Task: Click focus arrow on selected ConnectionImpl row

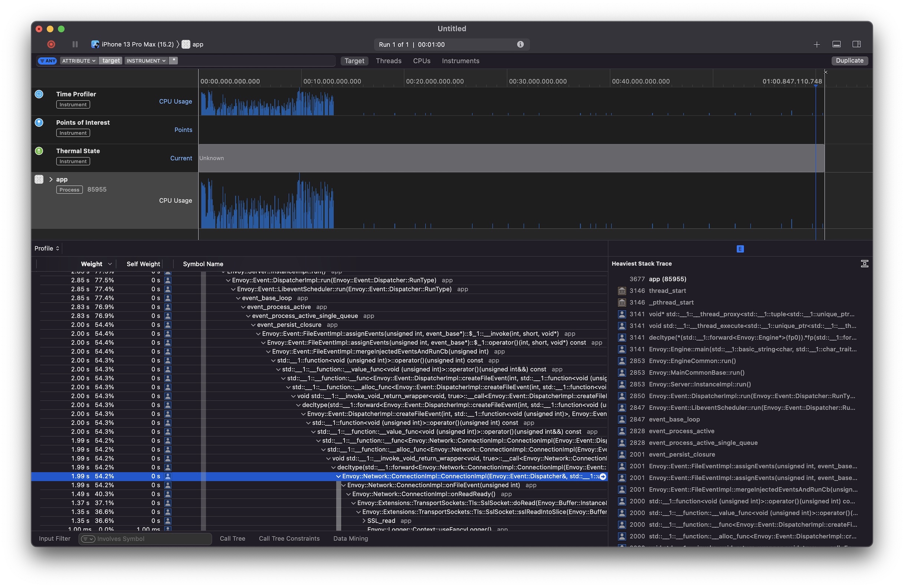Action: [602, 477]
